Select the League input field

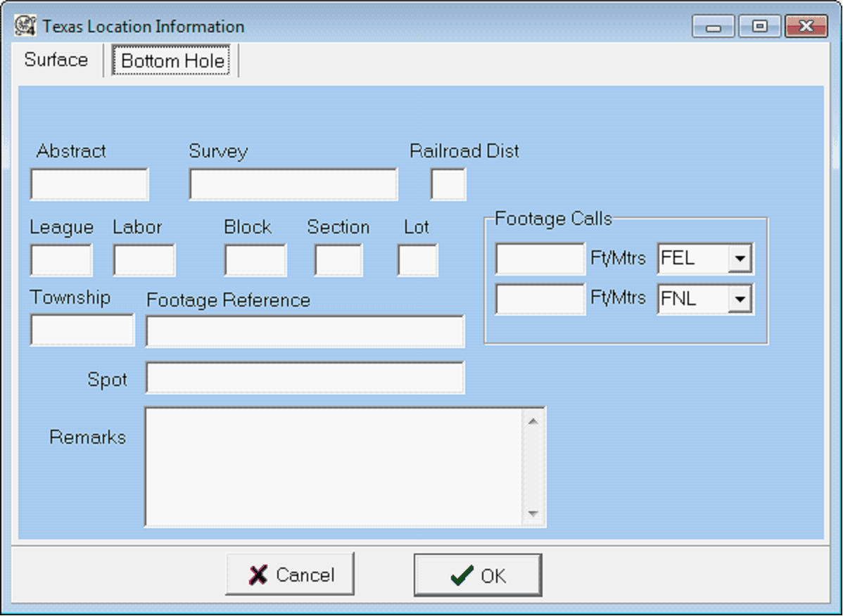pos(61,261)
